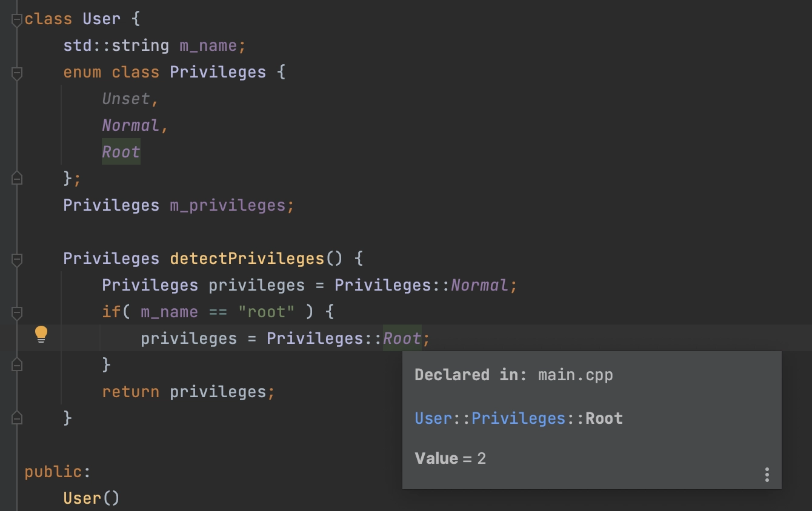Click the public: access specifier
This screenshot has height=511, width=812.
tap(57, 472)
